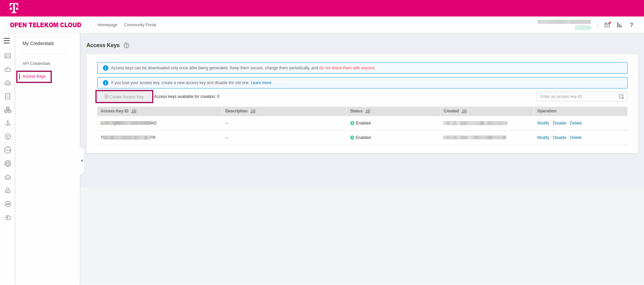Click search magnifier in access key field
The image size is (644, 285).
[x=621, y=97]
